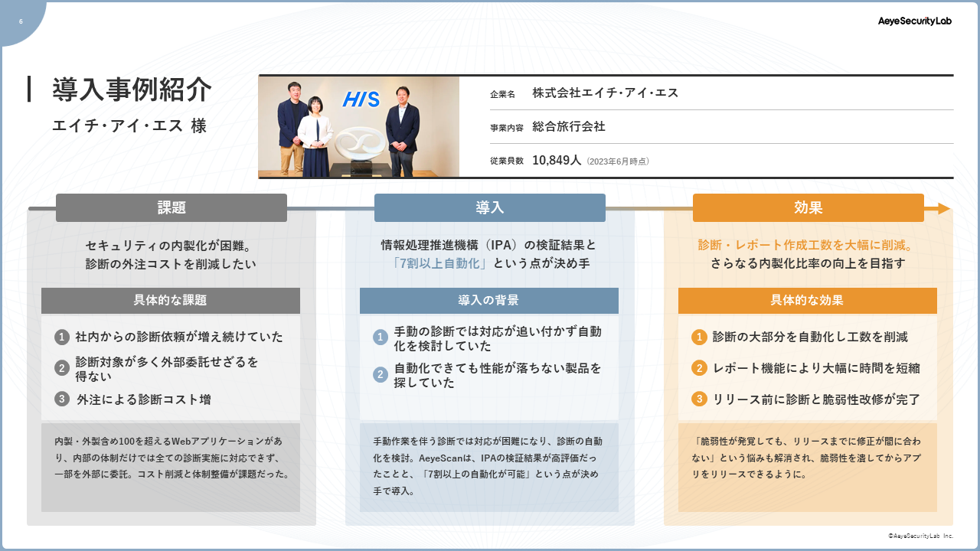Click number 2 badge beside 診断対象が多く外部委託せざるを得ない

coord(62,368)
